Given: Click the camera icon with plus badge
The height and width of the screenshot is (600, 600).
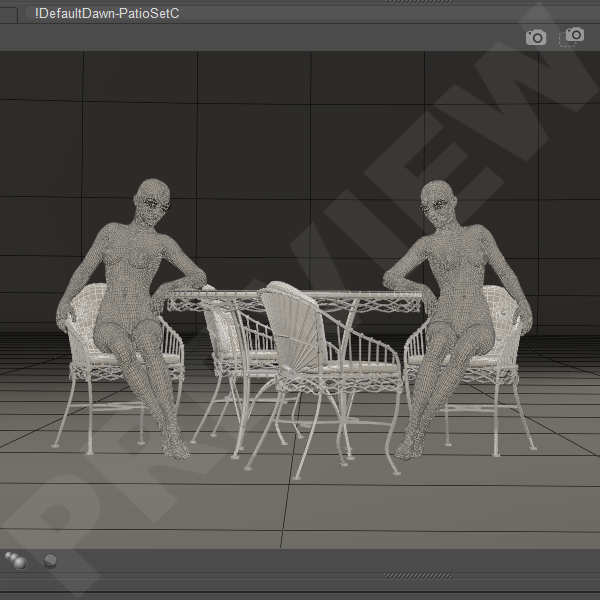Looking at the screenshot, I should click(574, 36).
